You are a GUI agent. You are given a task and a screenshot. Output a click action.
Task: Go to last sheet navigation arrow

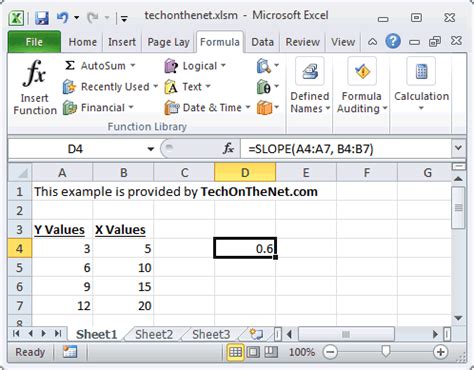[x=58, y=333]
